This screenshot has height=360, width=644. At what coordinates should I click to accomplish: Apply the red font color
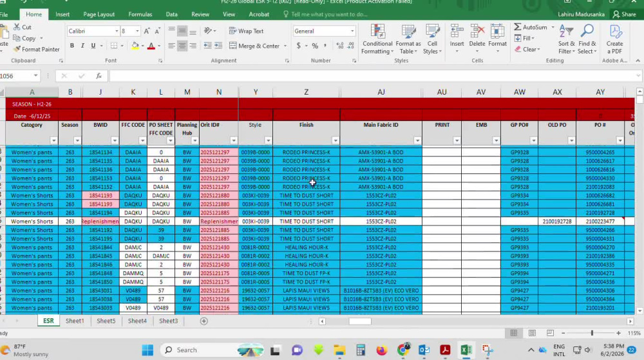(151, 46)
